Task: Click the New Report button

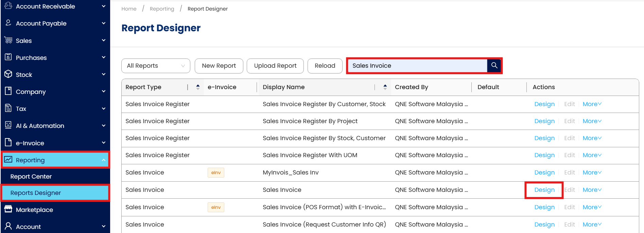Action: pos(219,66)
